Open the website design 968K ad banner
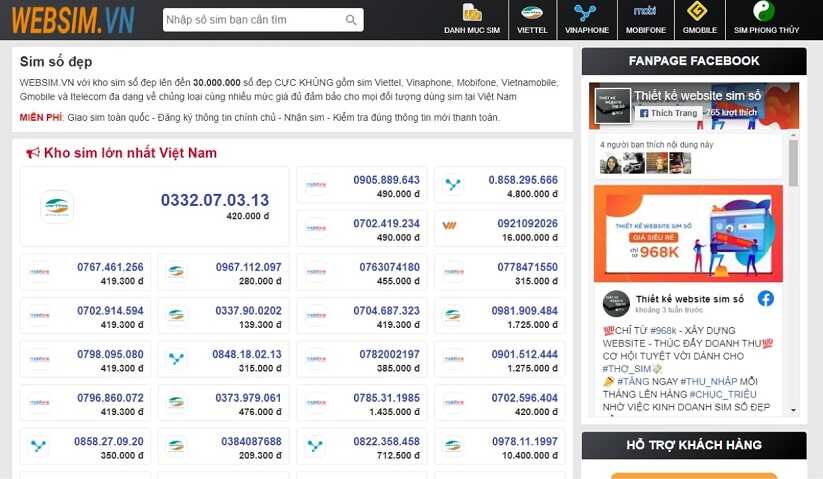The image size is (823, 479). (686, 233)
